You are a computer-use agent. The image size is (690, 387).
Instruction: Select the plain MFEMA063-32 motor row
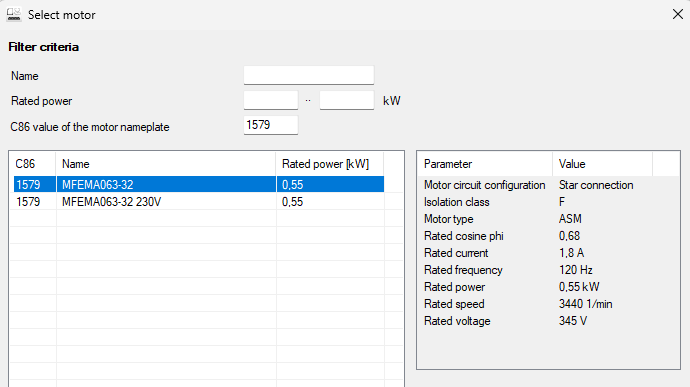pos(198,184)
